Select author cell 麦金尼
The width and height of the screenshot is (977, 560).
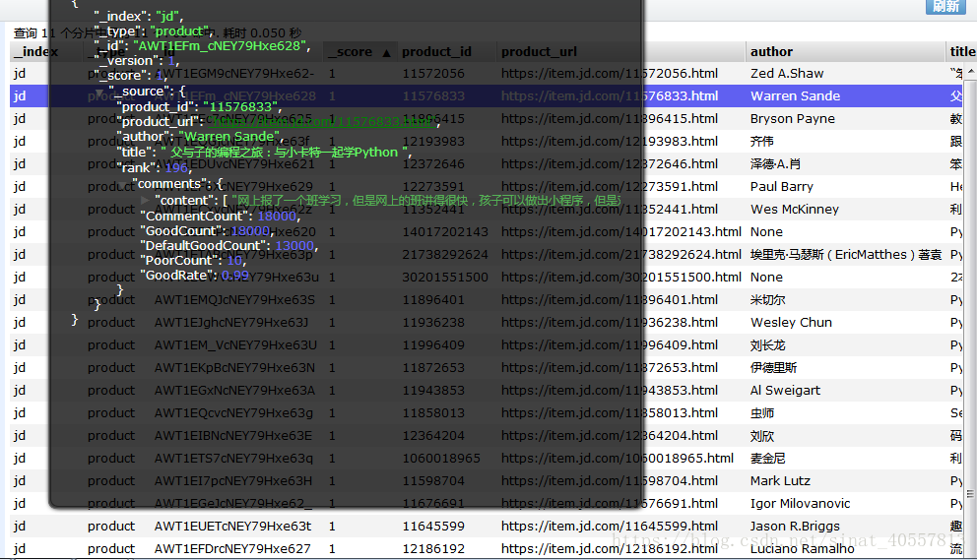767,458
